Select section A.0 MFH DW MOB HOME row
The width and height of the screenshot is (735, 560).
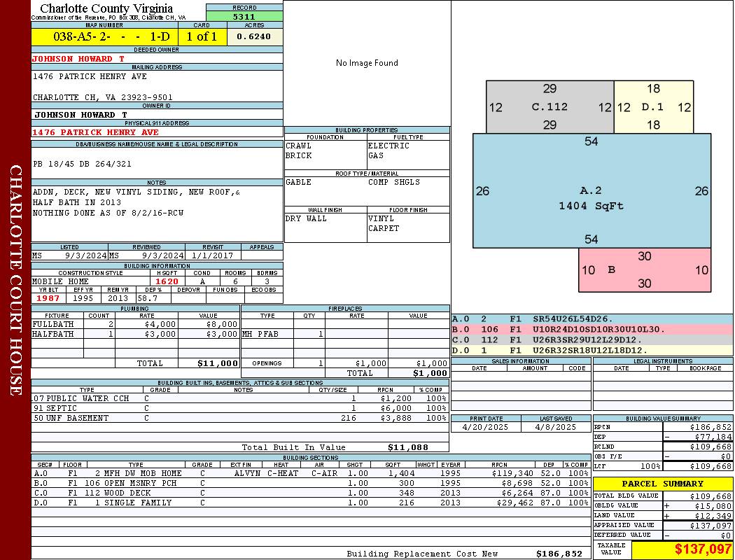(311, 473)
